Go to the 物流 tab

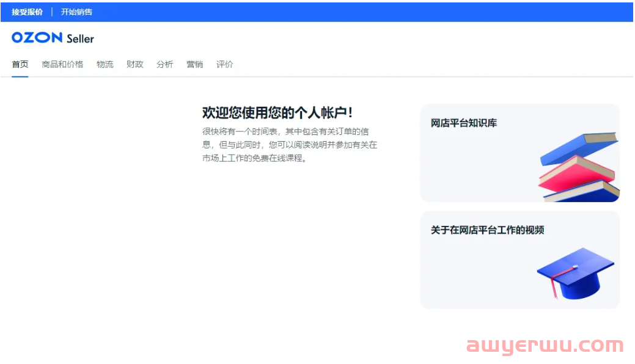105,64
